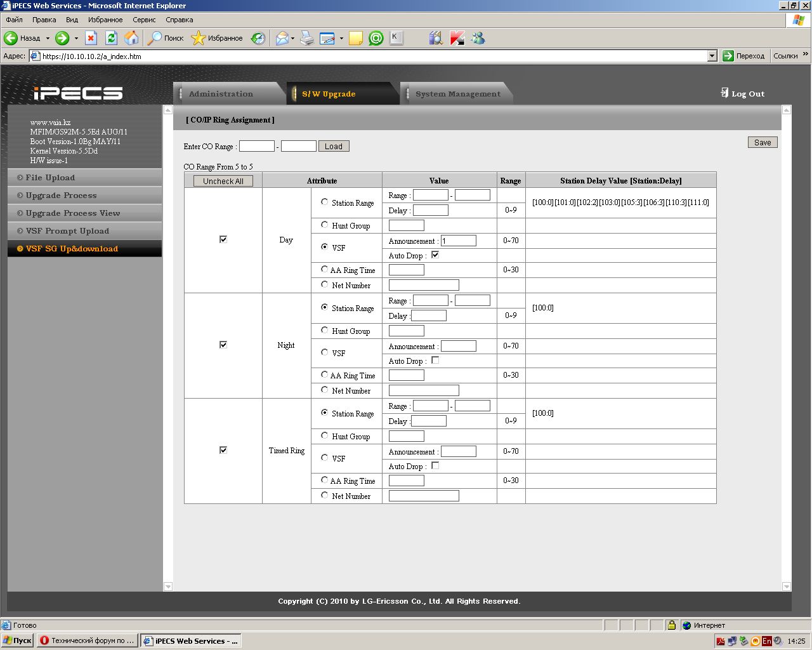The height and width of the screenshot is (650, 812).
Task: Open the Back button history dropdown arrow
Action: point(48,38)
